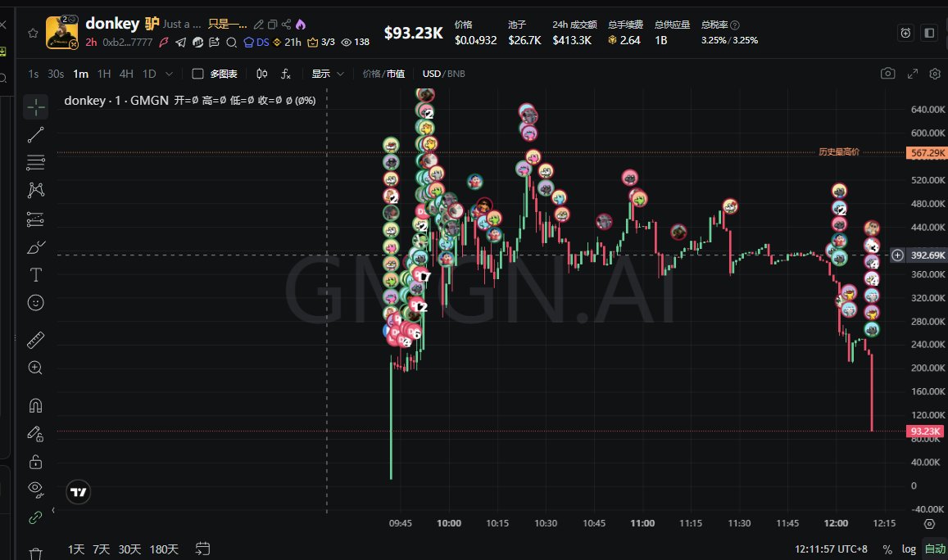The height and width of the screenshot is (560, 948).
Task: Select the 1s timeframe
Action: 34,74
